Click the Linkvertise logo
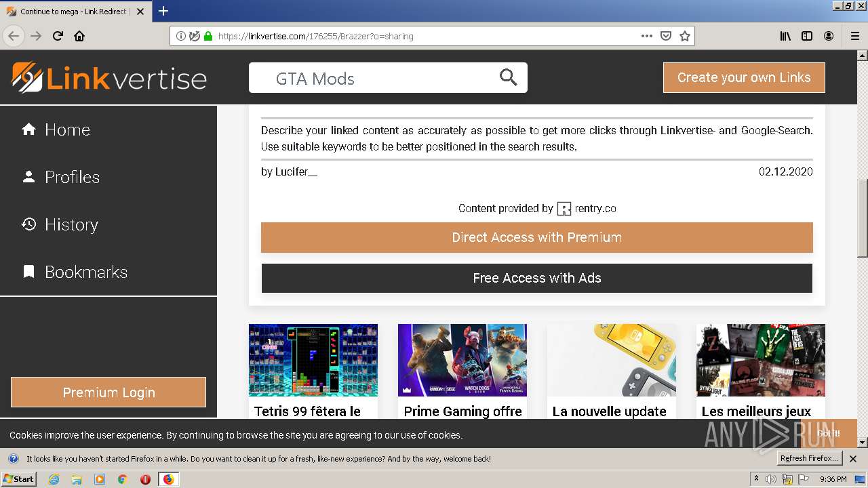868x488 pixels. click(x=109, y=77)
